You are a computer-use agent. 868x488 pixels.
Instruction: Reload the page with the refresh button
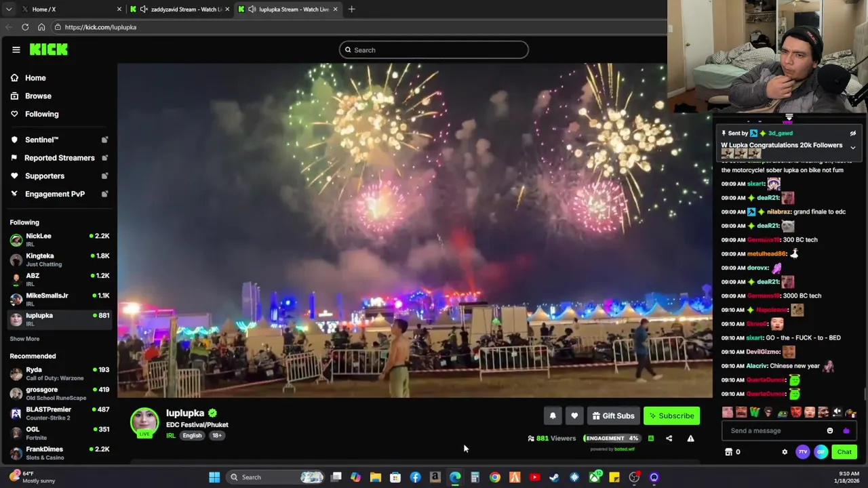[x=25, y=27]
